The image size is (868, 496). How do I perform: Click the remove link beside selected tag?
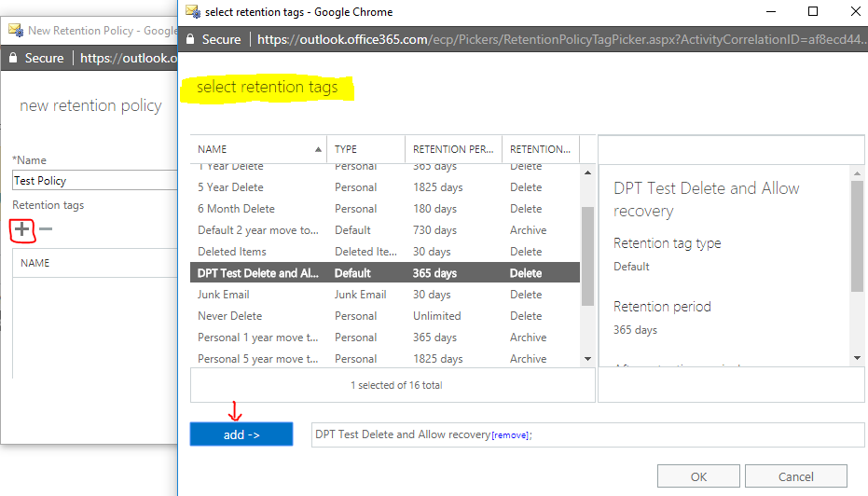coord(510,435)
